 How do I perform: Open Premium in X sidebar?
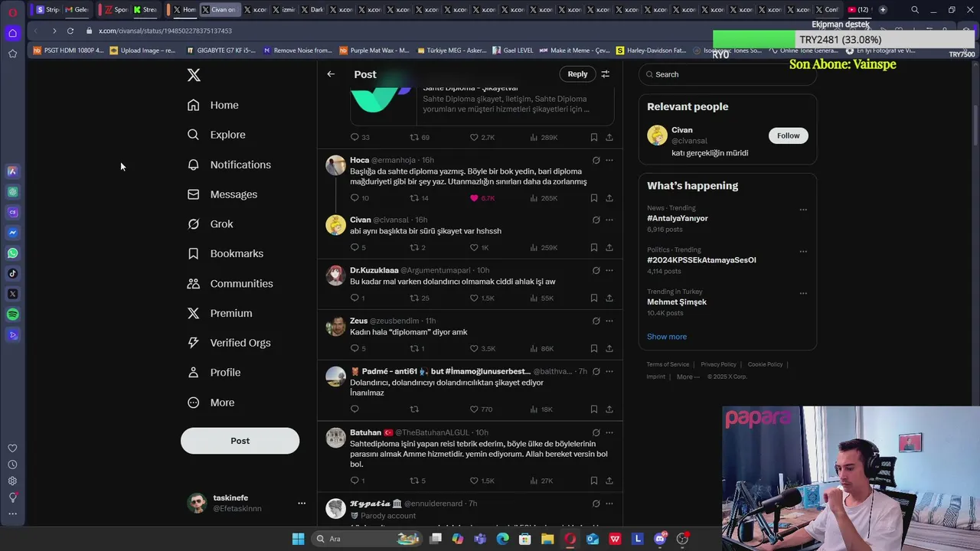pyautogui.click(x=220, y=313)
